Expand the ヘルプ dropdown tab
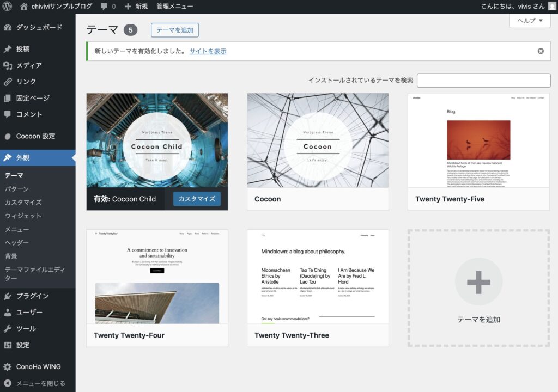 [530, 21]
